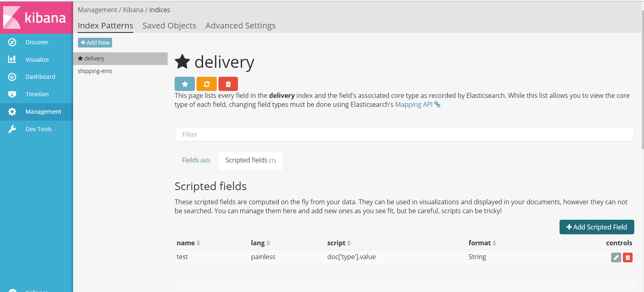
Task: Click String format cell
Action: [x=477, y=257]
